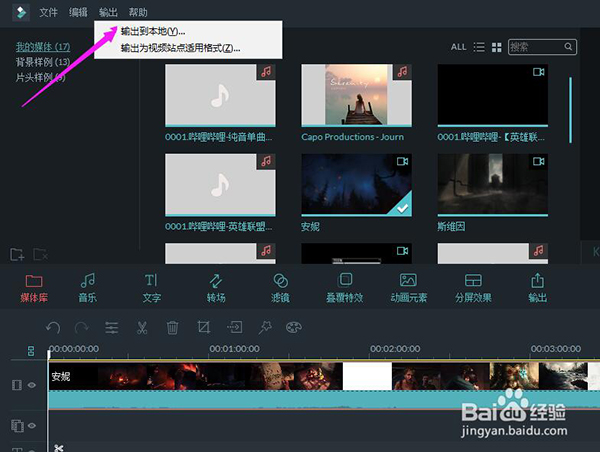Open the 转场 (Transitions) panel
The height and width of the screenshot is (452, 600).
point(215,287)
